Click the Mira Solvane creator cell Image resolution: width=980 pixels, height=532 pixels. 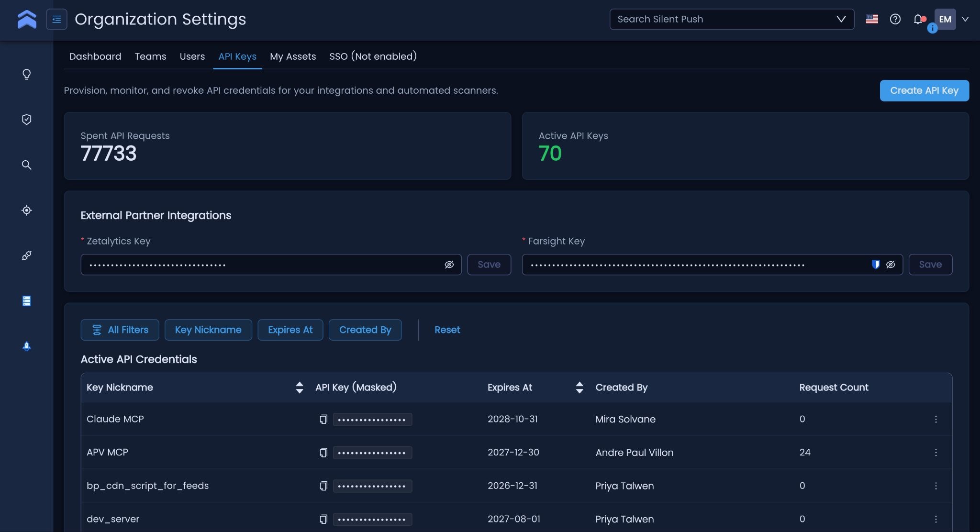pos(625,419)
